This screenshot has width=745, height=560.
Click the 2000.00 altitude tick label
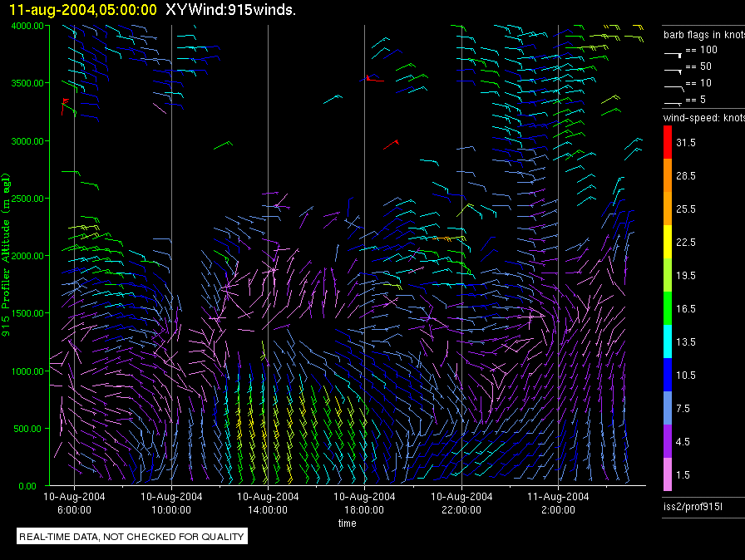point(27,256)
